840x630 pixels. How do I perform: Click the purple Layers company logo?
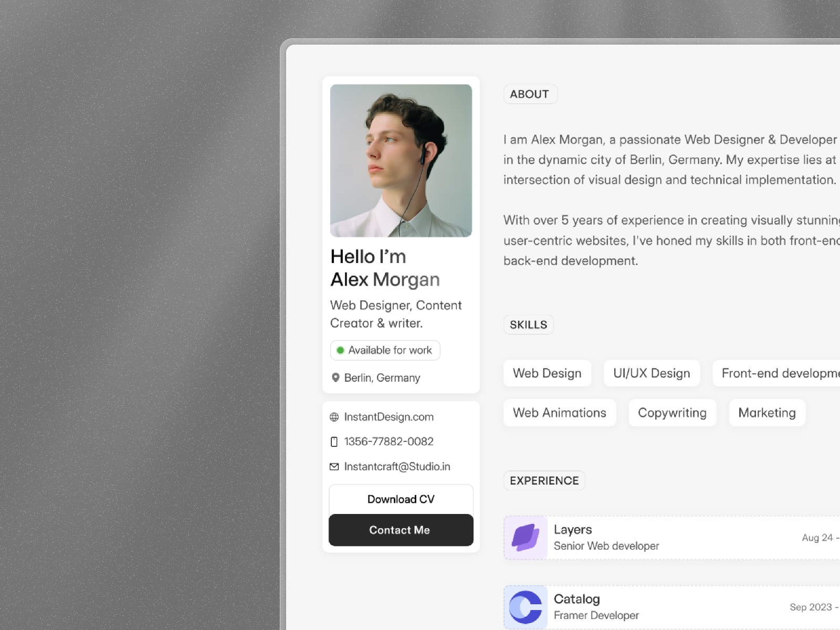[x=526, y=538]
